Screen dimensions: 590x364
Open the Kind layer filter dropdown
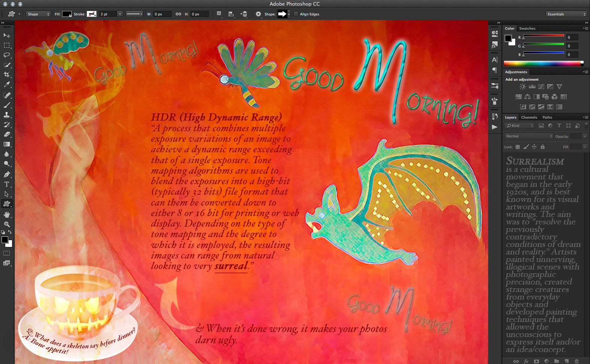click(x=519, y=126)
